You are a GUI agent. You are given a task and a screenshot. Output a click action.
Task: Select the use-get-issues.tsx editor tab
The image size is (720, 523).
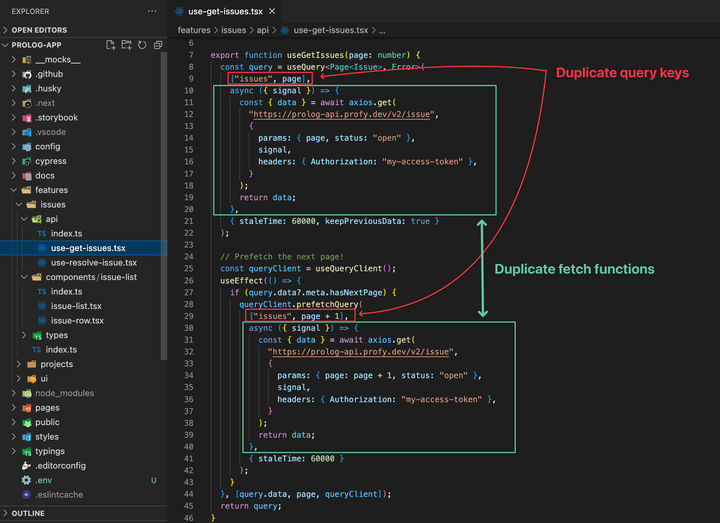(x=223, y=11)
